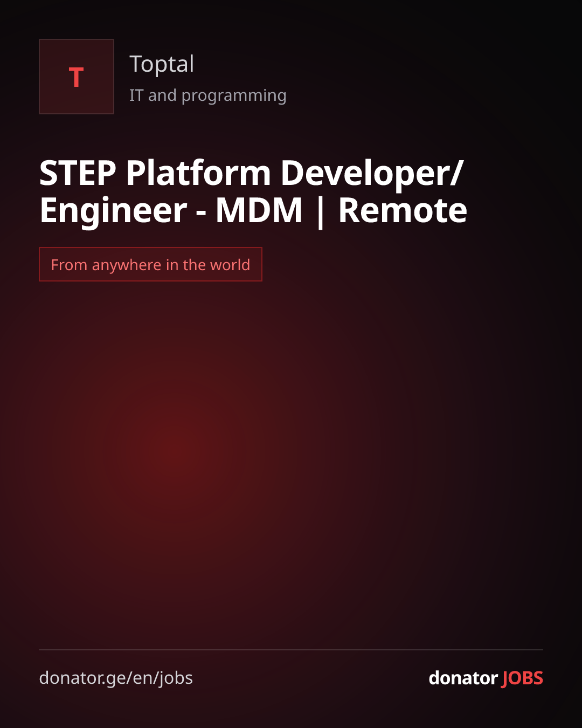Viewport: 582px width, 728px height.
Task: Click the "From anywhere in the world" tag
Action: pos(150,264)
